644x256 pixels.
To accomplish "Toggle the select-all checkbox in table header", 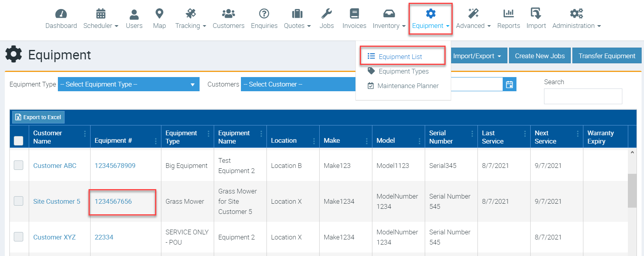I will 19,140.
